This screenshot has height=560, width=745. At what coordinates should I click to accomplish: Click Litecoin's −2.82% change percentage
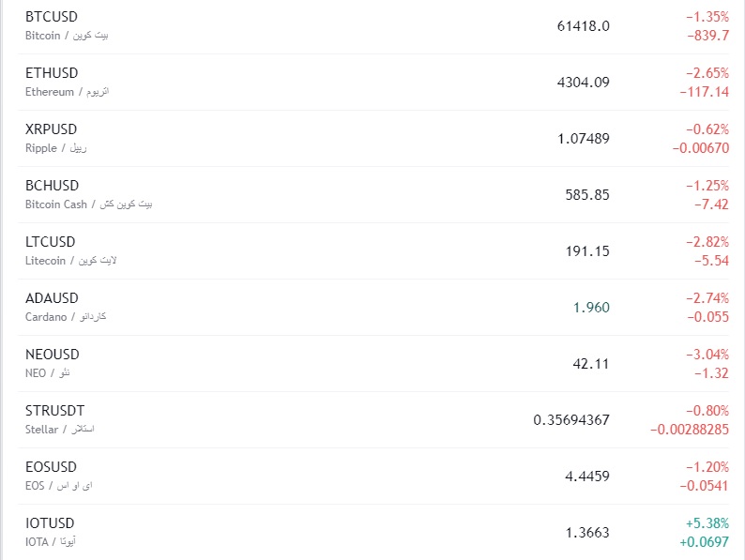point(707,241)
